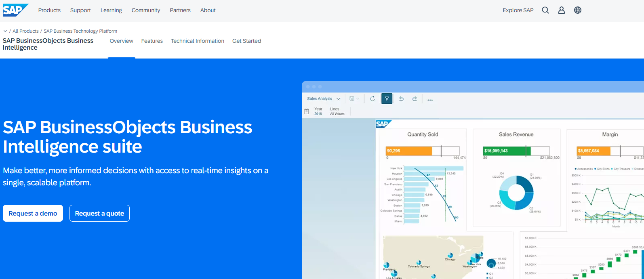This screenshot has height=279, width=644.
Task: Click the main heading Business Intelligence suite
Action: click(x=127, y=137)
